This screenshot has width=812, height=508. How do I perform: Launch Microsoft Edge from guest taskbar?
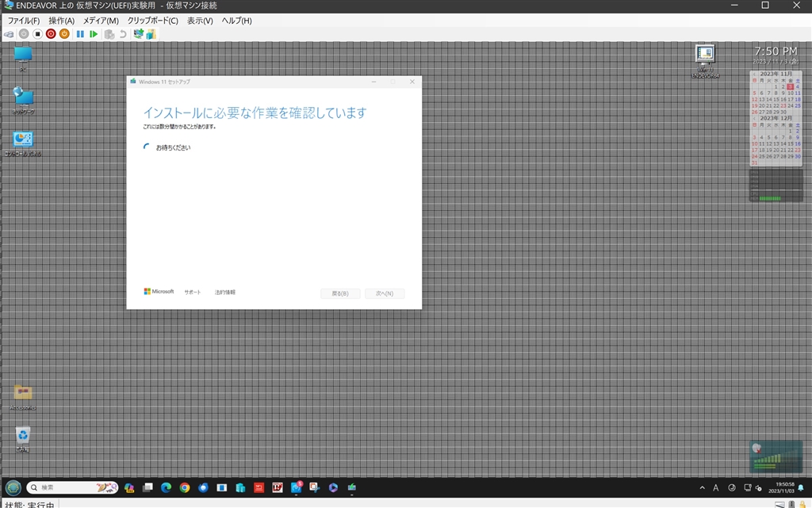point(167,487)
